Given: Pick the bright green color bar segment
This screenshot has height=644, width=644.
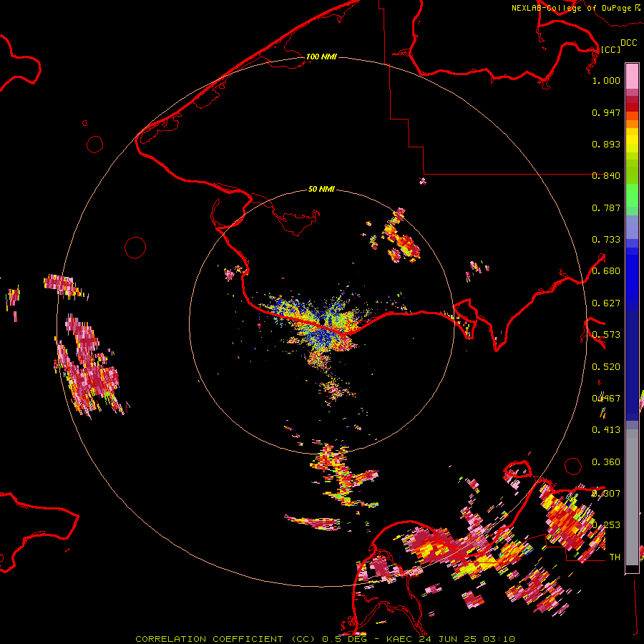Looking at the screenshot, I should [x=632, y=195].
